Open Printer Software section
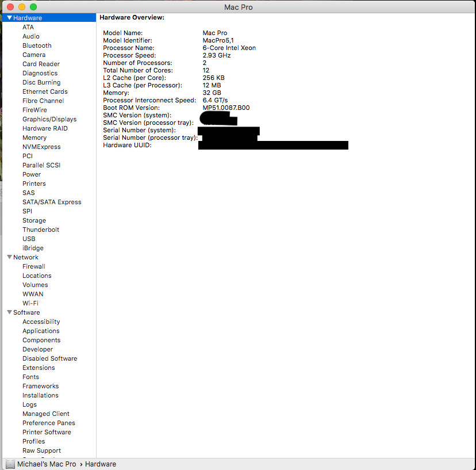Image resolution: width=476 pixels, height=470 pixels. [x=47, y=432]
